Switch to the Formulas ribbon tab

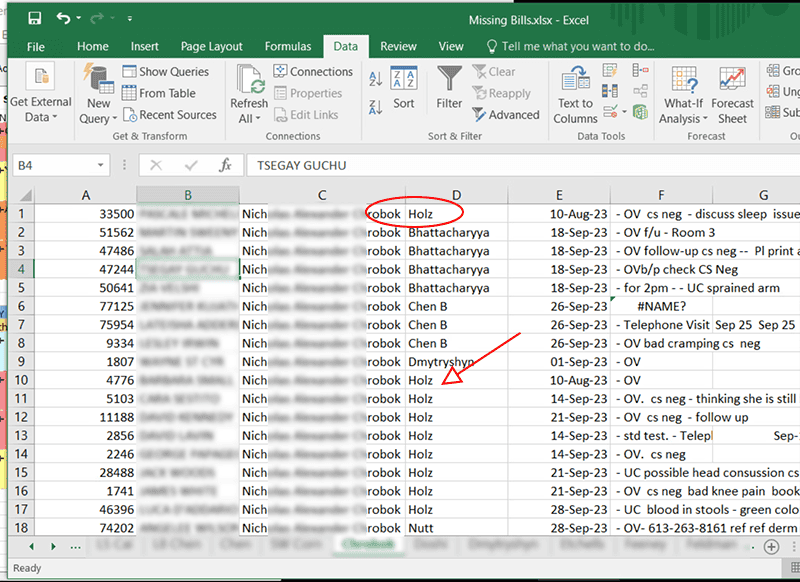pyautogui.click(x=288, y=46)
